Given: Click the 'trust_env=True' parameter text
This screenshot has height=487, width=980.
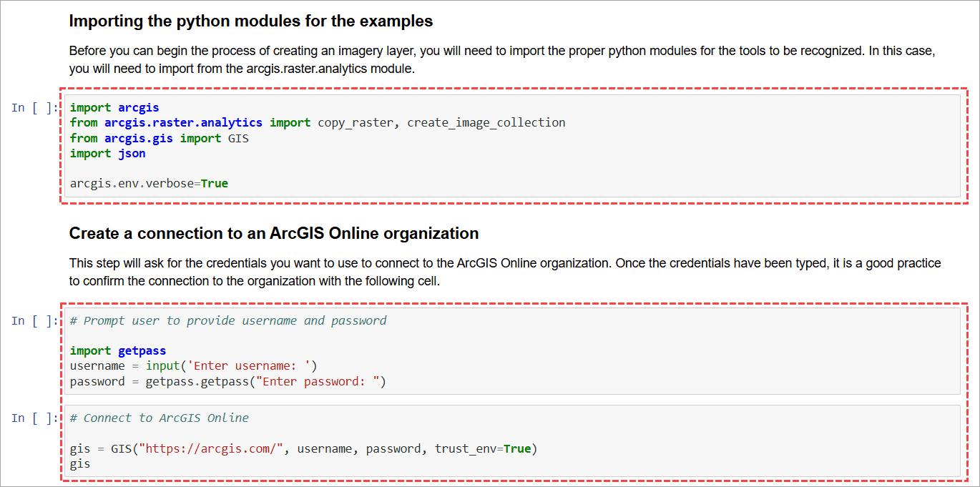Looking at the screenshot, I should tap(487, 448).
